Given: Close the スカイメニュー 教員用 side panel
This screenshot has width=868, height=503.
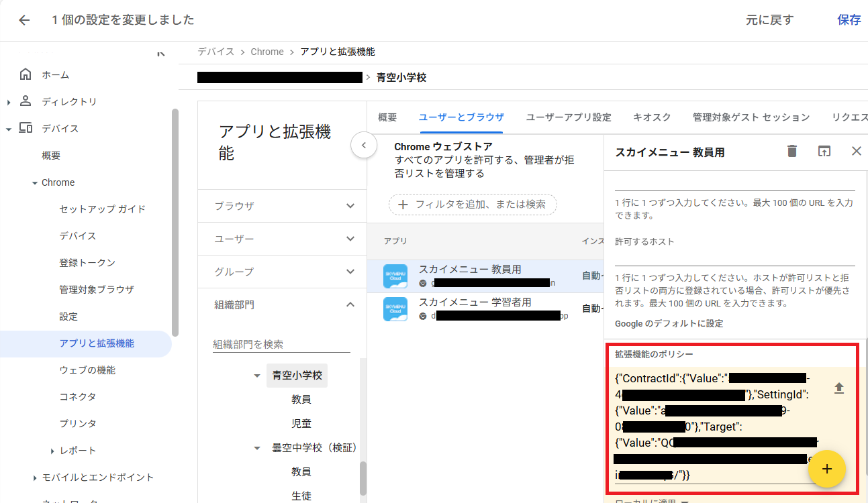Looking at the screenshot, I should click(856, 152).
